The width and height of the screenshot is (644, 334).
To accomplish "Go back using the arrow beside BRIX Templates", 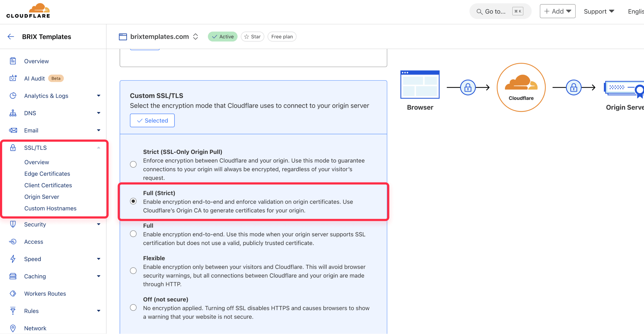I will coord(11,37).
